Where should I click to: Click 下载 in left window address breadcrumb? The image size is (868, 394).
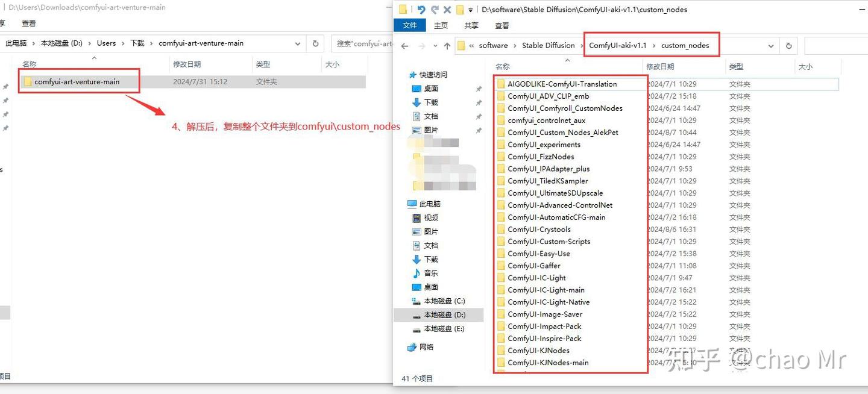point(137,43)
